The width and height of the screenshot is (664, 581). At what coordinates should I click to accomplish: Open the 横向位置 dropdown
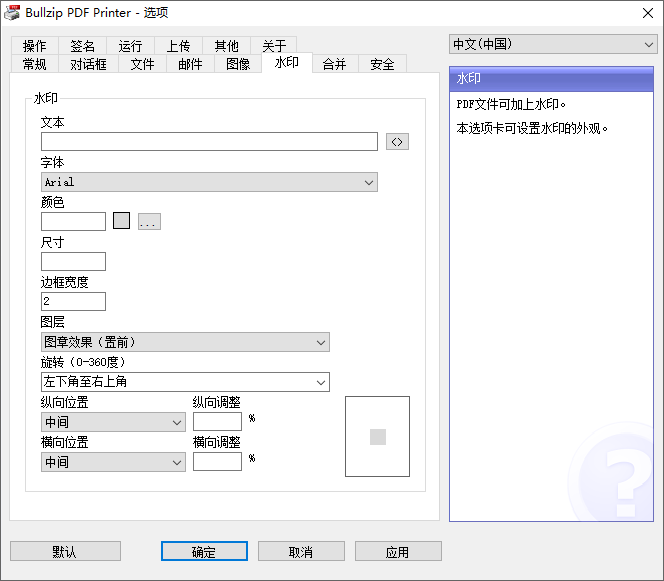[x=113, y=462]
